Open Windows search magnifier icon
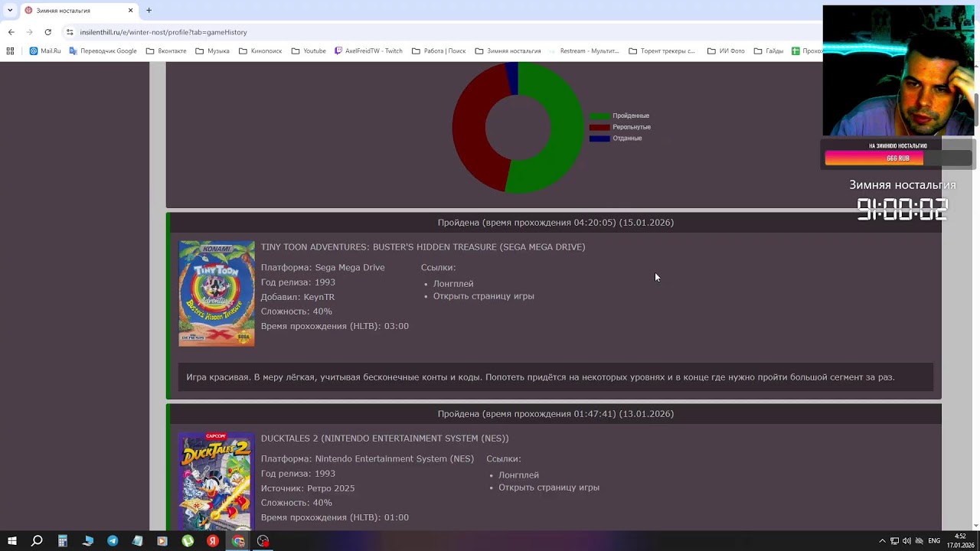 tap(37, 541)
